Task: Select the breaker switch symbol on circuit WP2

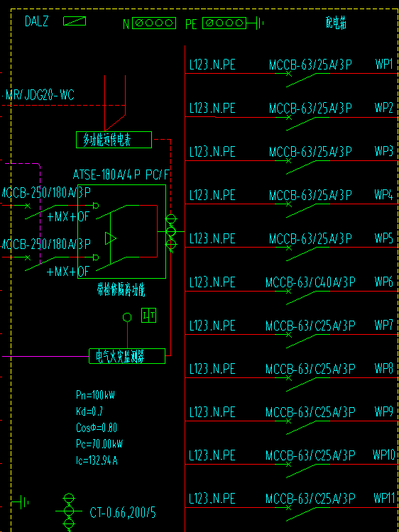Action: click(x=302, y=123)
